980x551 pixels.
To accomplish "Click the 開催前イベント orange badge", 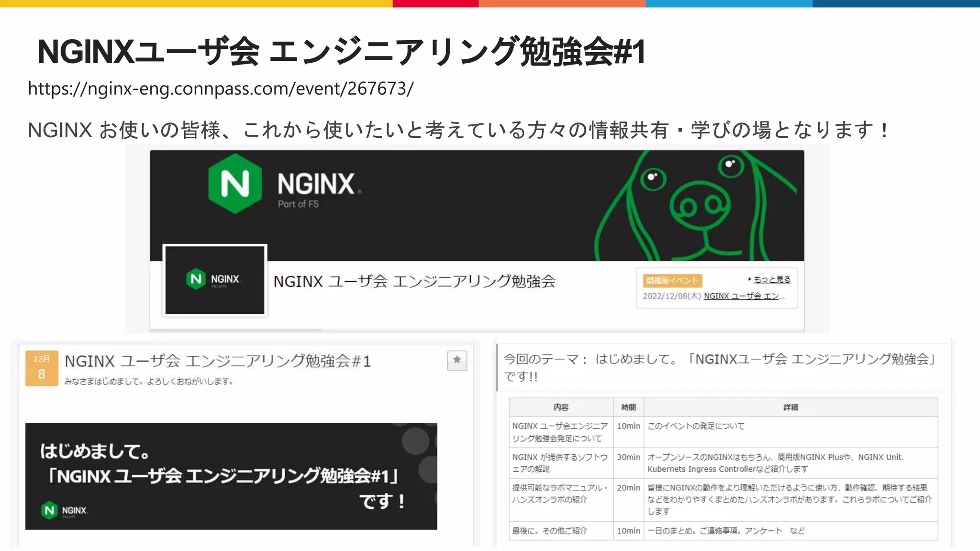I will click(x=672, y=280).
